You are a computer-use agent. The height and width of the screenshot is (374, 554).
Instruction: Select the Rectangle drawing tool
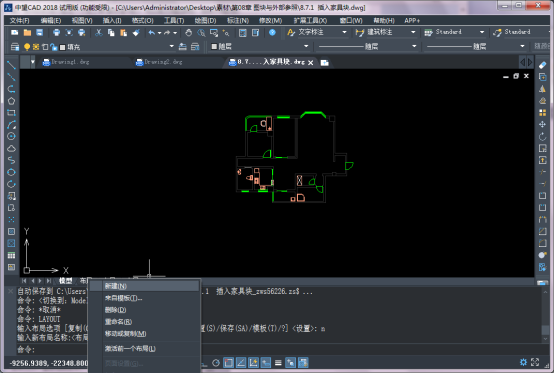[11, 113]
